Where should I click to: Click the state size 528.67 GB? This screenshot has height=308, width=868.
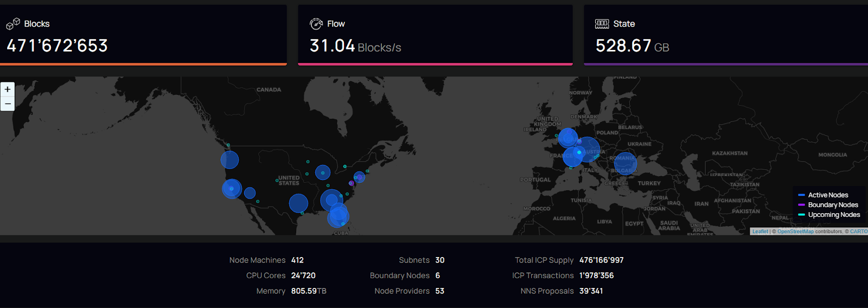point(632,46)
